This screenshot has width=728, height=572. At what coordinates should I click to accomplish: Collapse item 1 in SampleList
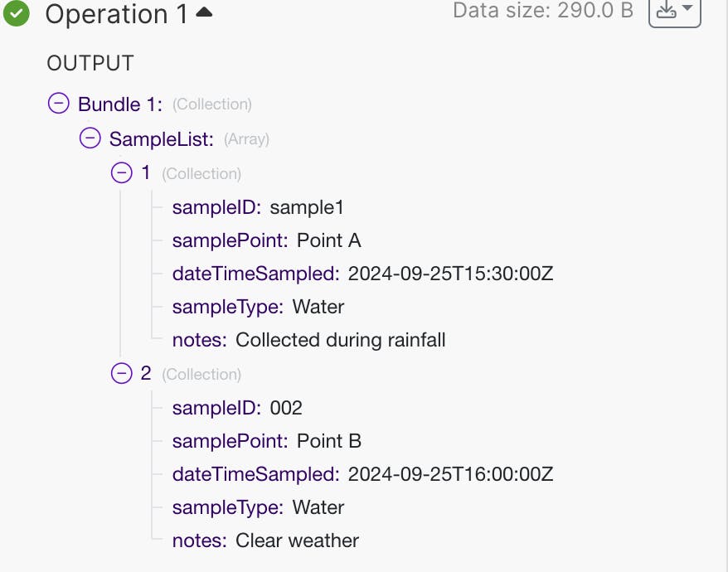[x=121, y=172]
